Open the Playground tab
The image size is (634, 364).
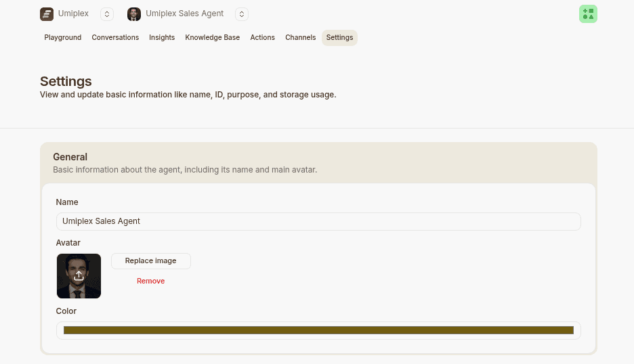[63, 38]
